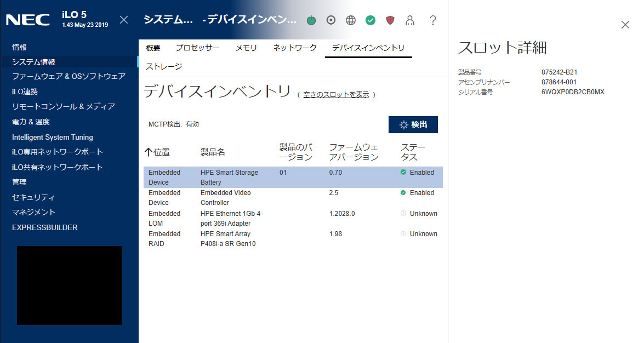The width and height of the screenshot is (644, 343).
Task: Click firmware version 1.98 cell
Action: click(x=335, y=234)
